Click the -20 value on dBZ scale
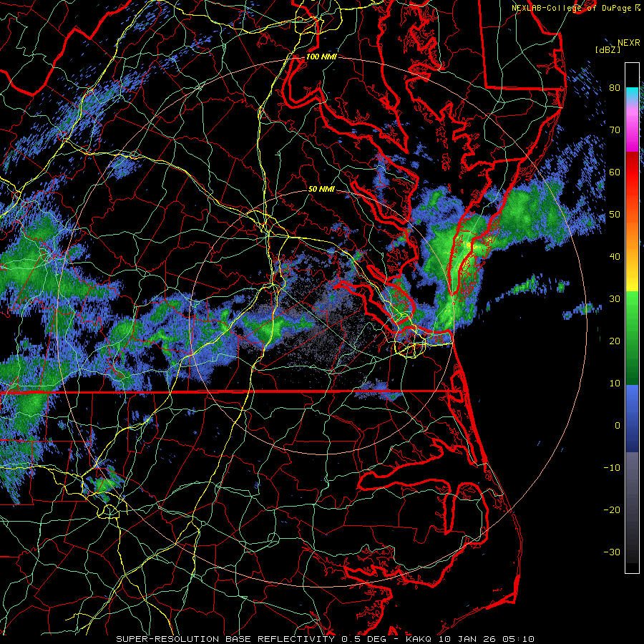The image size is (644, 644). (x=612, y=509)
